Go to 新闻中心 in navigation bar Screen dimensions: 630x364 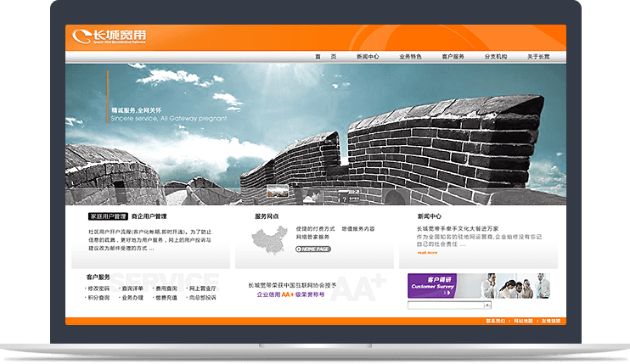click(368, 57)
